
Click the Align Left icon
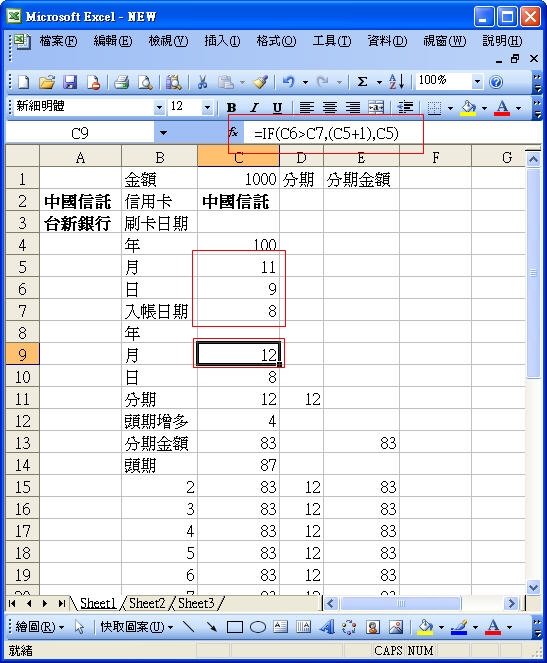[x=306, y=108]
